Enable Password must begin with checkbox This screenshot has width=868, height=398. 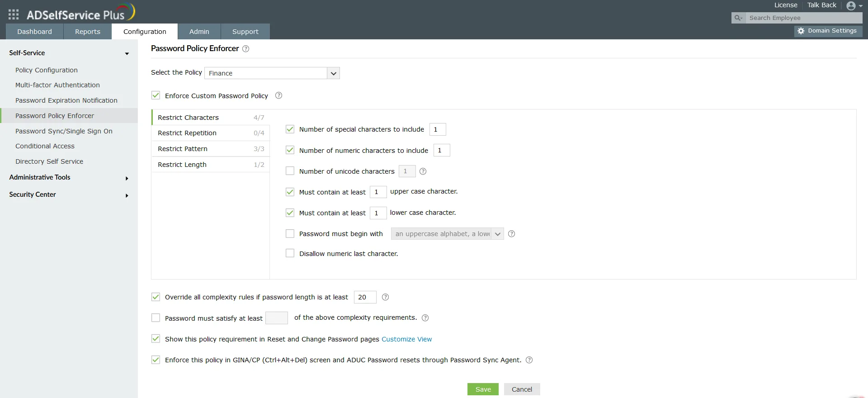click(290, 234)
